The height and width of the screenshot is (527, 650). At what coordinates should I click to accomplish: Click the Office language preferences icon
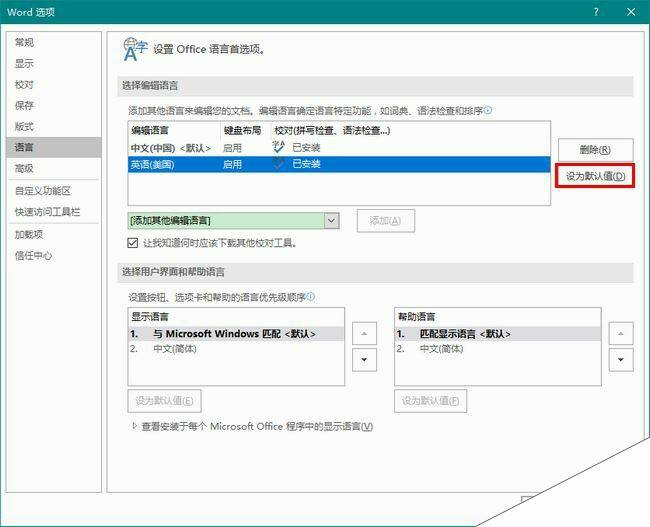coord(135,49)
